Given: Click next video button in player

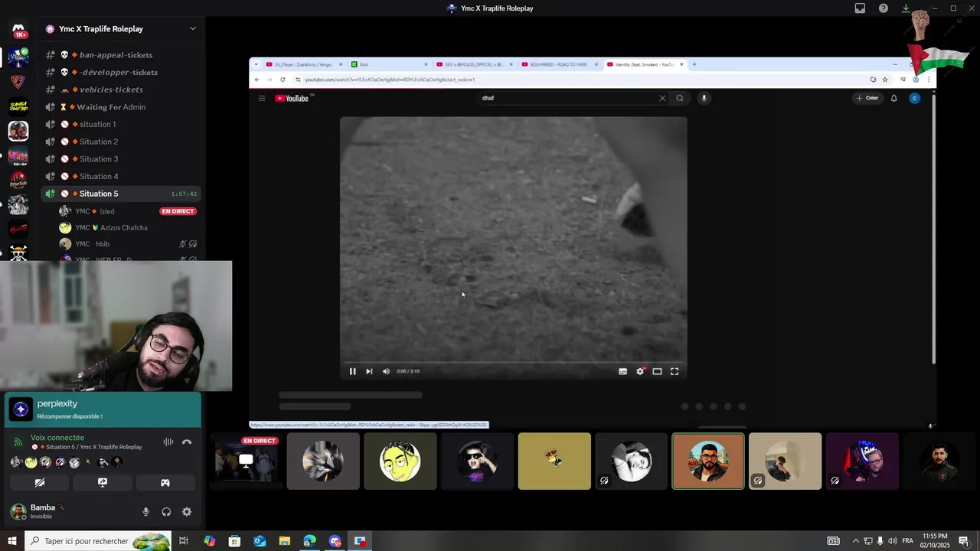Looking at the screenshot, I should pyautogui.click(x=369, y=371).
